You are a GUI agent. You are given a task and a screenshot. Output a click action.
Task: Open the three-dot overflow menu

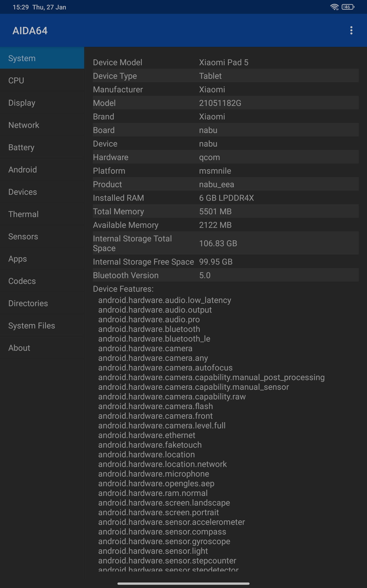pyautogui.click(x=351, y=30)
